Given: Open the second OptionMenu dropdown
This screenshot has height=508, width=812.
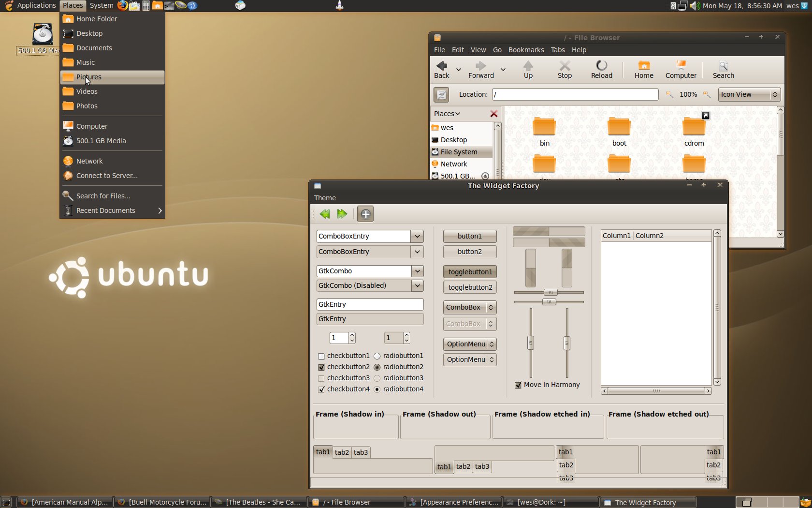Looking at the screenshot, I should pyautogui.click(x=470, y=359).
